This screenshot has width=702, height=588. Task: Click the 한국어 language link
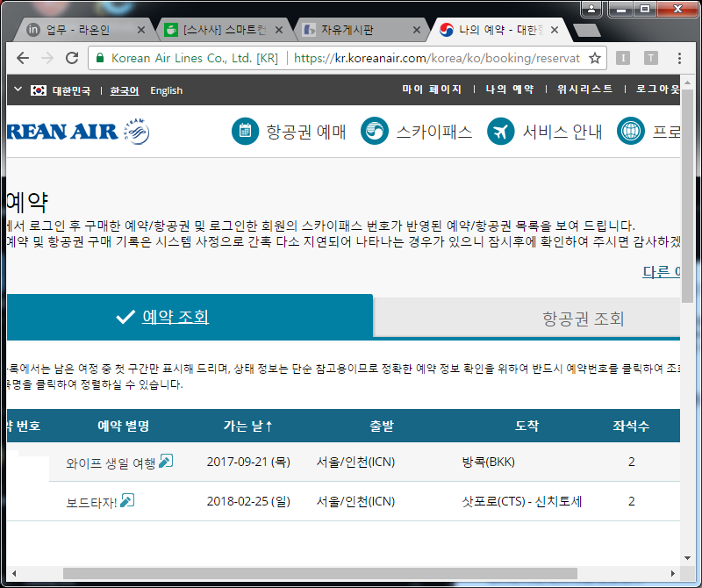125,90
